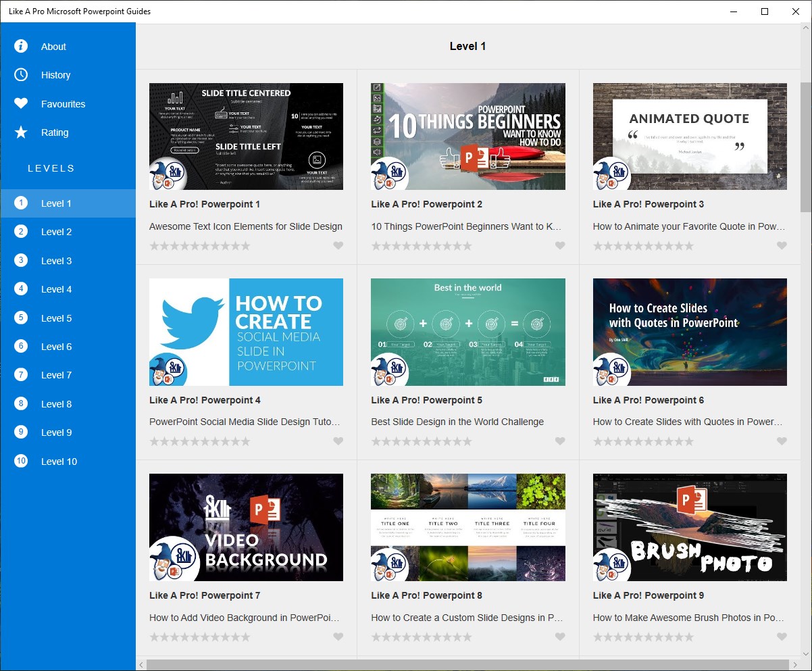Click 'Like A Pro! Powerpoint 6' title

tap(649, 400)
